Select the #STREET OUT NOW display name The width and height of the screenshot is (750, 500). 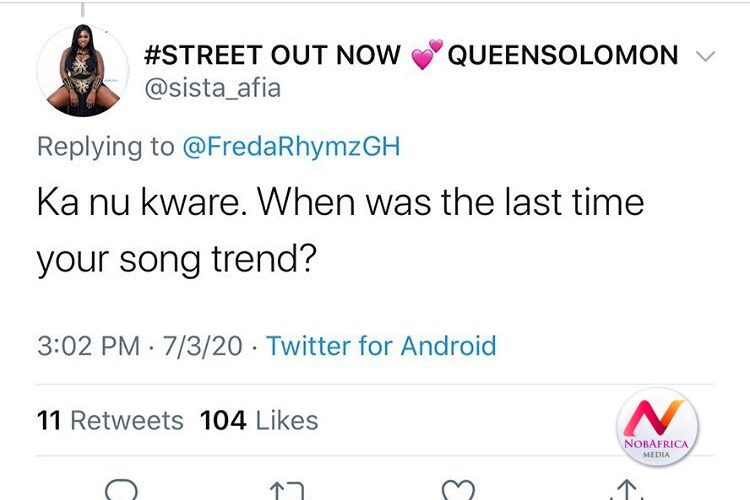pyautogui.click(x=274, y=56)
